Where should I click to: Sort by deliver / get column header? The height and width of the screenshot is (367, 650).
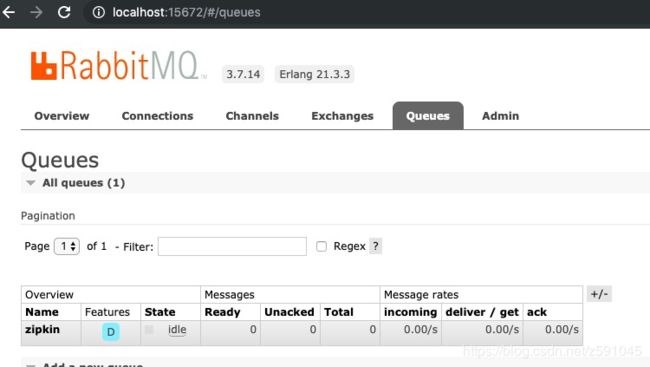(x=482, y=312)
